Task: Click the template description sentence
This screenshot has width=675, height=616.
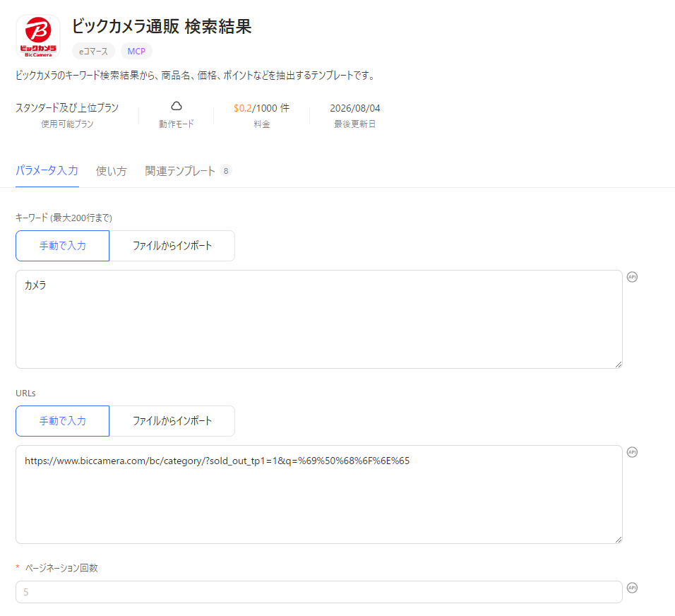Action: click(196, 76)
